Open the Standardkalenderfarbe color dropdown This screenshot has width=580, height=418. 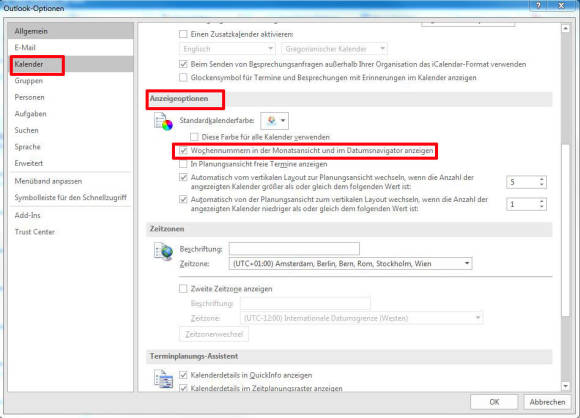(274, 121)
